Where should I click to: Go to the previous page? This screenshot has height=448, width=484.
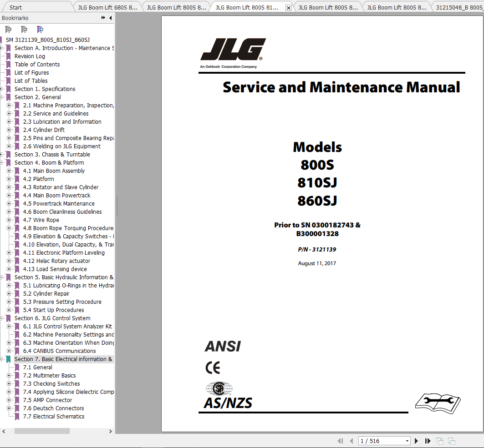click(x=351, y=441)
